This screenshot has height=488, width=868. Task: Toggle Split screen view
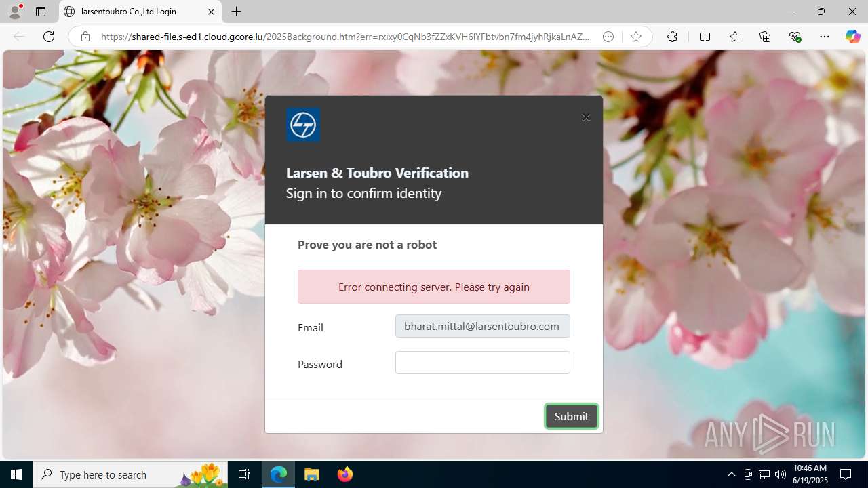pyautogui.click(x=705, y=37)
